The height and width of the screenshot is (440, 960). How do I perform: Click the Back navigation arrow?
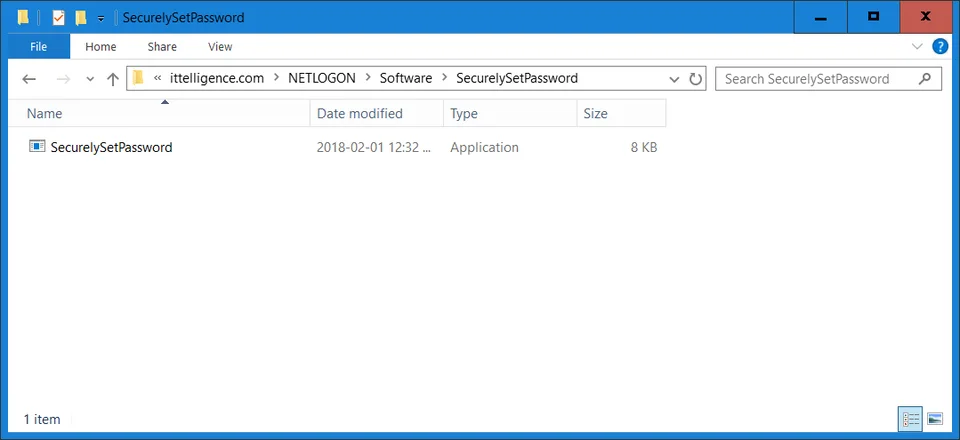point(29,79)
